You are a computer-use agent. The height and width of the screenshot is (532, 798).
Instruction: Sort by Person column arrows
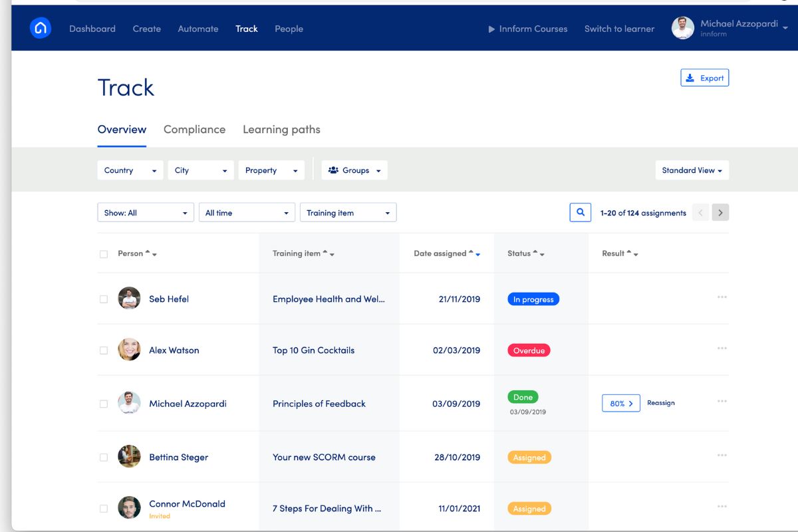[151, 253]
